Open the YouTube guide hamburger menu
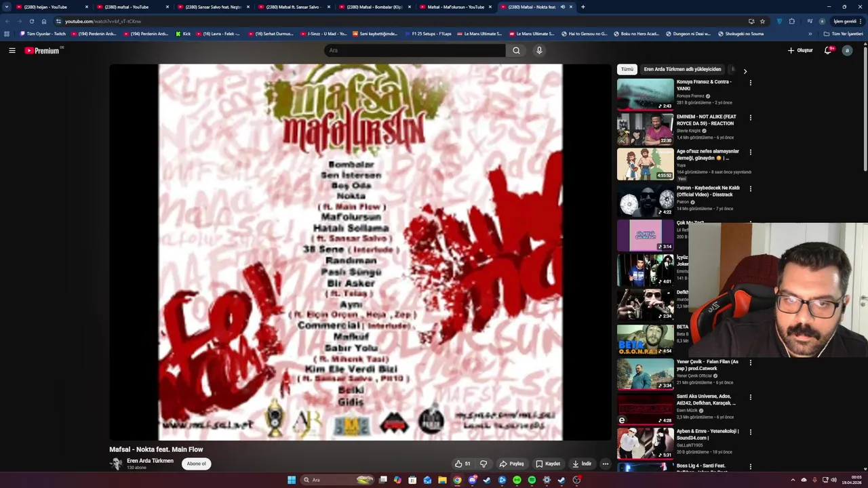Image resolution: width=868 pixels, height=488 pixels. (x=12, y=50)
